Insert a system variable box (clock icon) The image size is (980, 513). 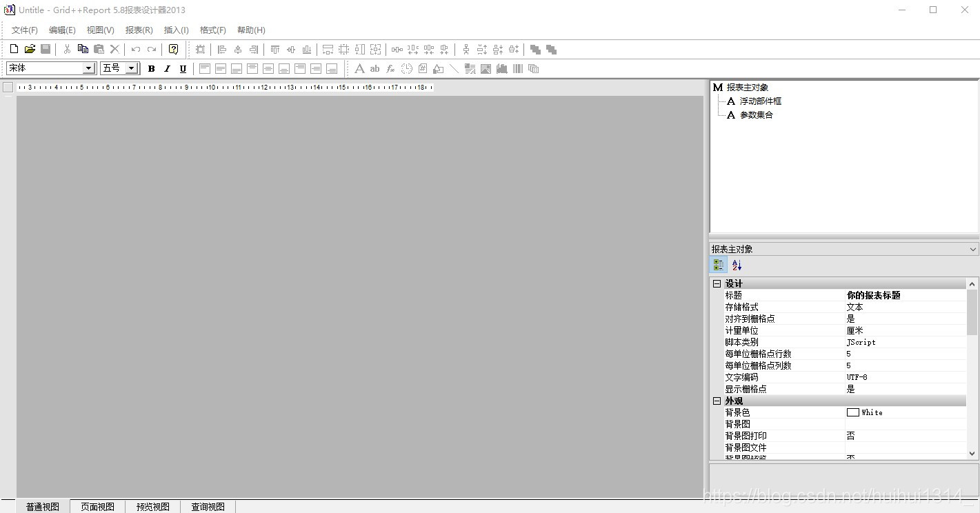pos(406,68)
